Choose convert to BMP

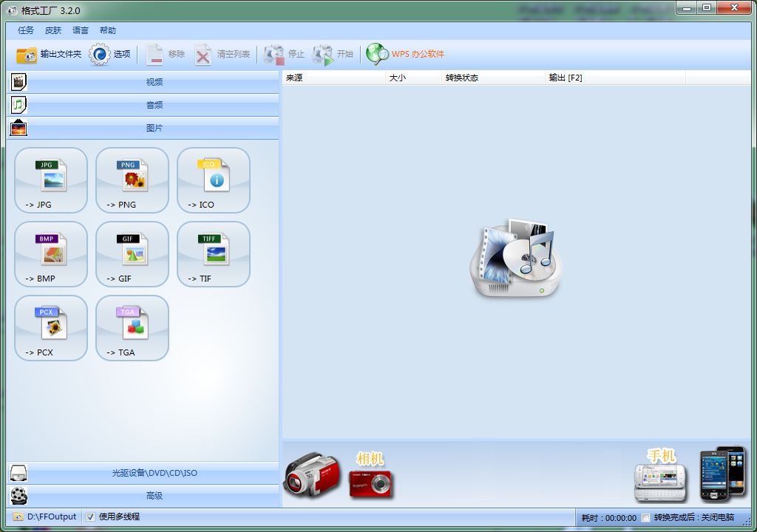point(51,254)
